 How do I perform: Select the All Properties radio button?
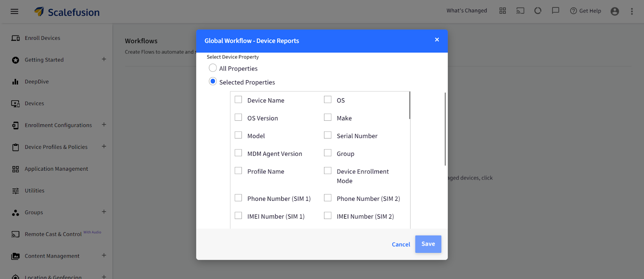point(213,68)
